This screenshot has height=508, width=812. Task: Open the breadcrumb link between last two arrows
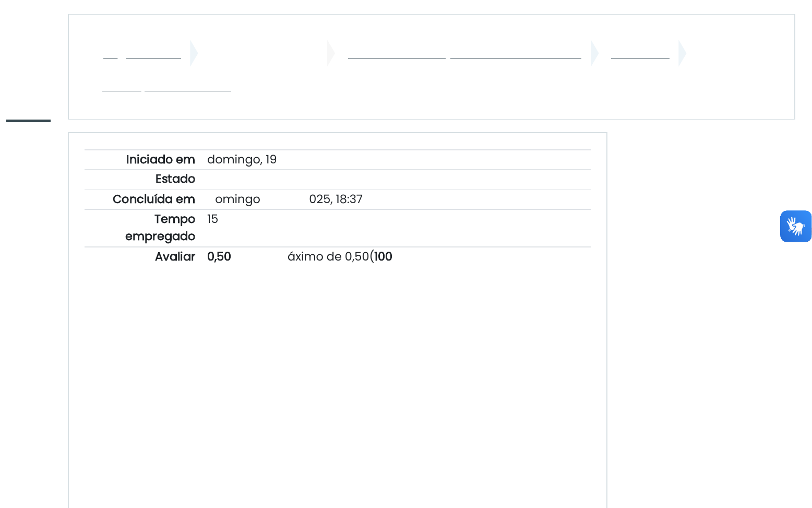point(640,53)
